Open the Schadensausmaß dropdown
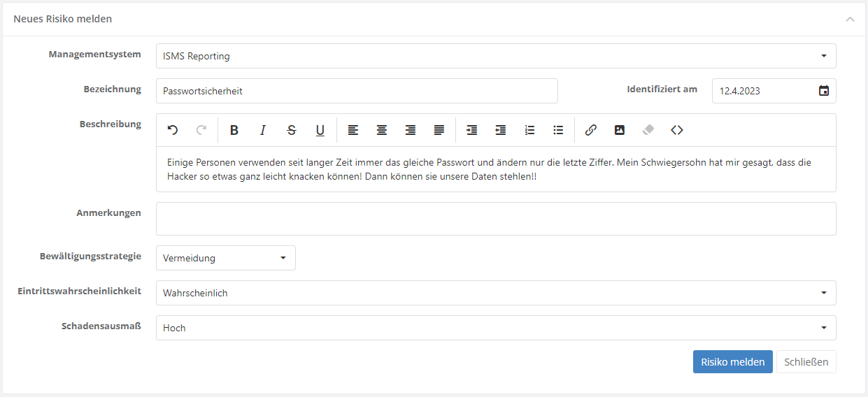868x397 pixels. pyautogui.click(x=495, y=328)
